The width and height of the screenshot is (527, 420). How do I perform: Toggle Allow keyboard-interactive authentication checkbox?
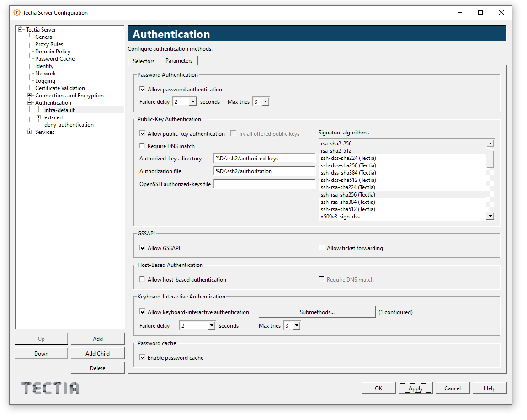[142, 312]
